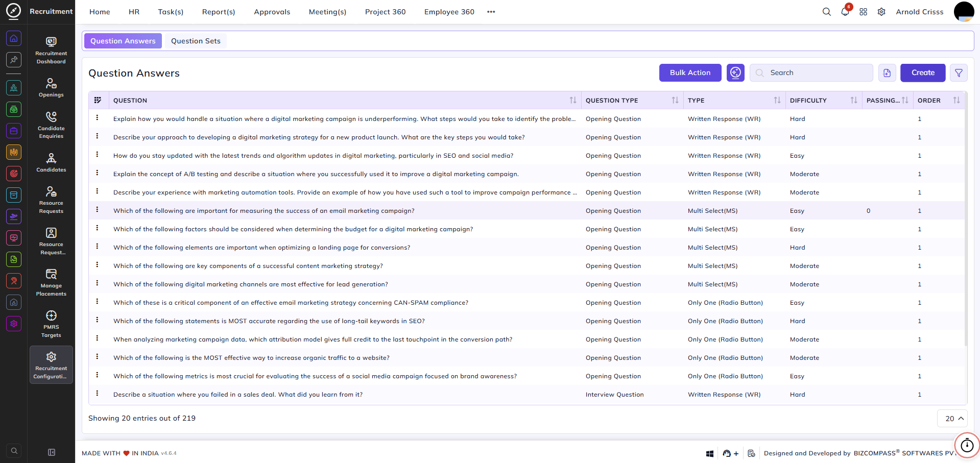Open row menu for underperforming campaign question

click(x=97, y=118)
